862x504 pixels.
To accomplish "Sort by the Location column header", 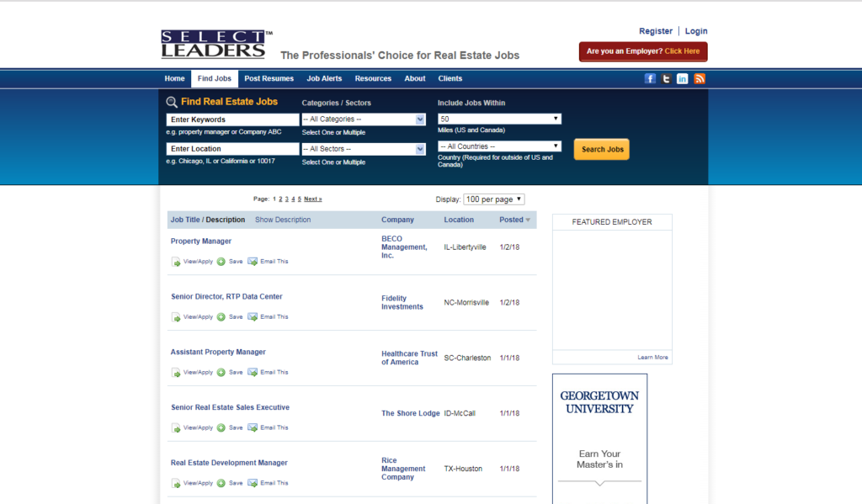I will click(459, 220).
